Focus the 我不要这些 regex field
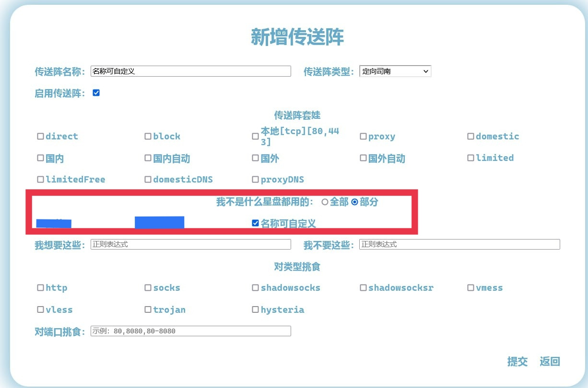588x388 pixels. 459,244
